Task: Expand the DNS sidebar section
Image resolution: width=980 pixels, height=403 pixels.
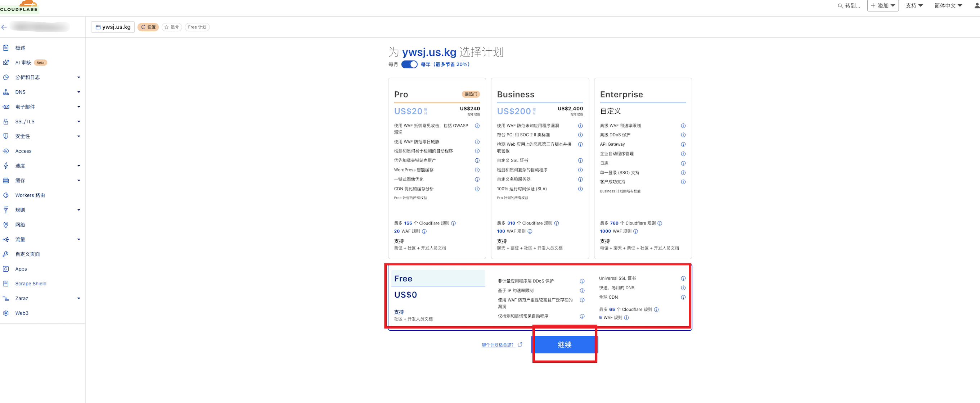Action: [79, 92]
